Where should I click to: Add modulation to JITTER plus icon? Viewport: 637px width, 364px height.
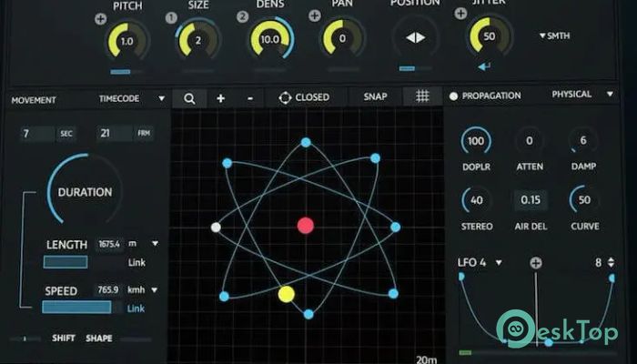point(460,14)
